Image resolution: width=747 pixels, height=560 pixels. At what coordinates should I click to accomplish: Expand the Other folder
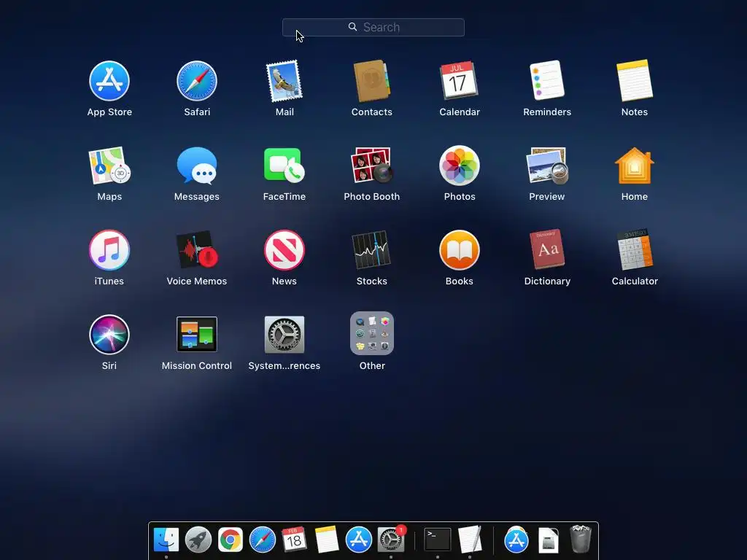point(372,333)
